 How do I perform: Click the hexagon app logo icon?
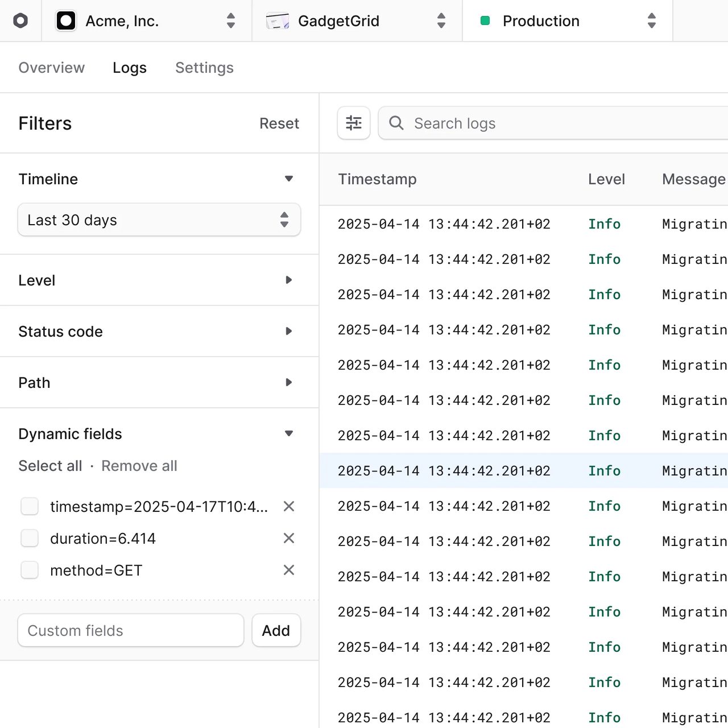20,21
